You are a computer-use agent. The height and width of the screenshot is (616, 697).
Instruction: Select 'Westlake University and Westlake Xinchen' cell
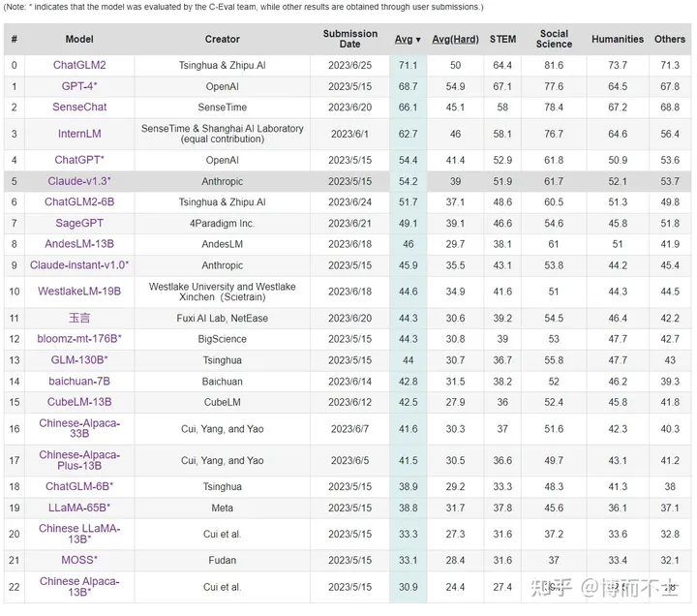223,292
